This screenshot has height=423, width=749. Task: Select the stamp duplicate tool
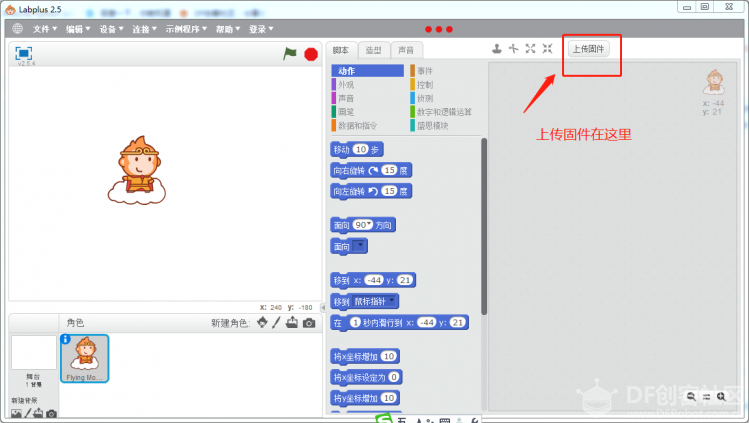(x=497, y=48)
